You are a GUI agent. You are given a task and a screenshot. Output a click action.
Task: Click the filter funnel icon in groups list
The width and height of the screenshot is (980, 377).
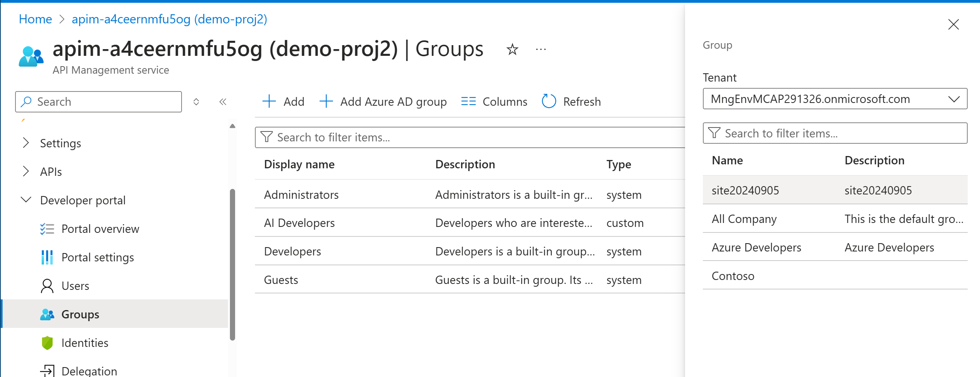pos(266,137)
